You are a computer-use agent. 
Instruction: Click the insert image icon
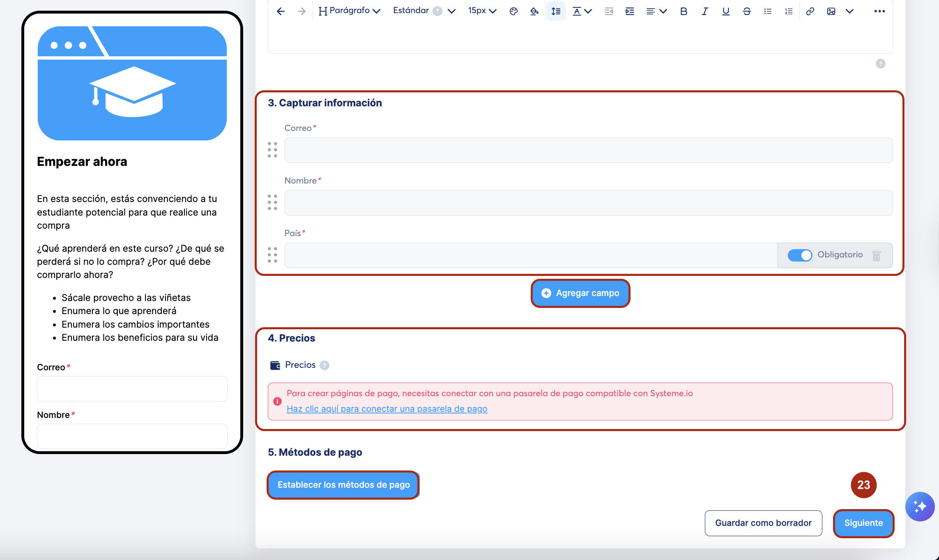[831, 11]
